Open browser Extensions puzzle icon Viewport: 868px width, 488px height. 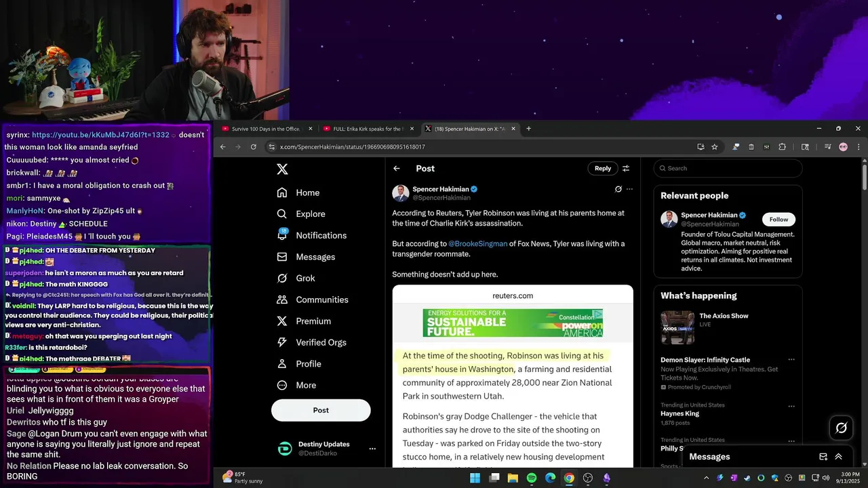click(782, 146)
